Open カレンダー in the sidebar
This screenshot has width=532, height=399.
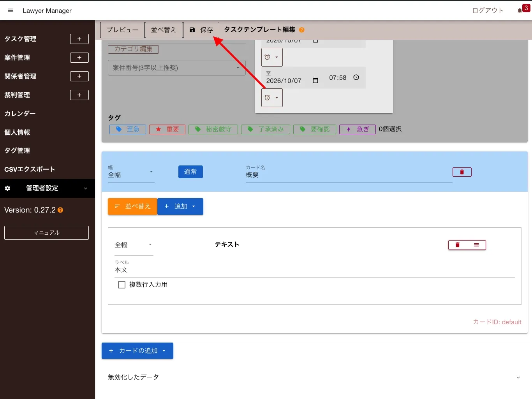click(x=20, y=114)
